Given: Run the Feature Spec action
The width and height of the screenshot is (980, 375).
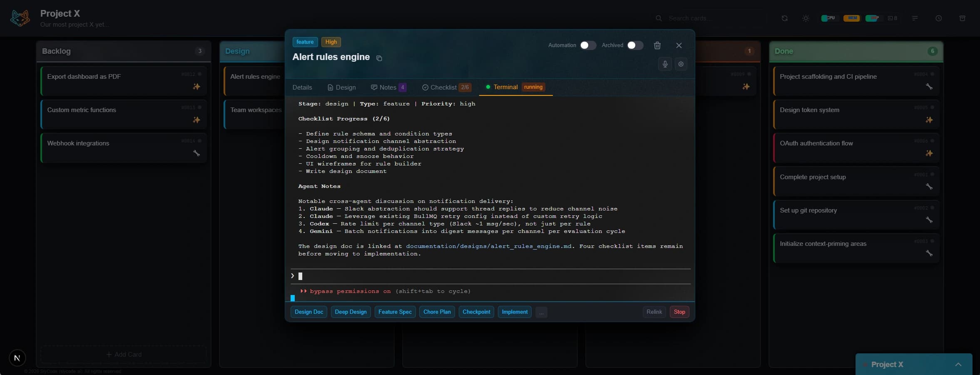Looking at the screenshot, I should coord(395,312).
